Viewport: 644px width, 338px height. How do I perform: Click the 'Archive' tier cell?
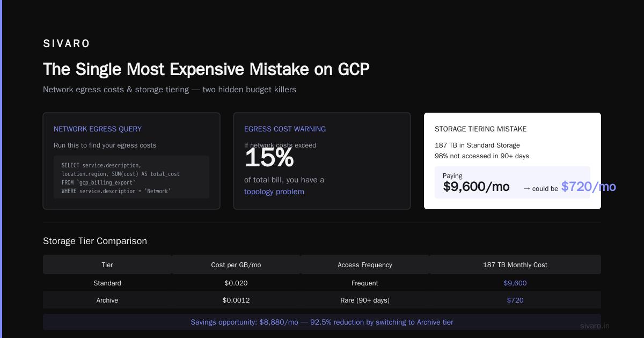pos(107,300)
